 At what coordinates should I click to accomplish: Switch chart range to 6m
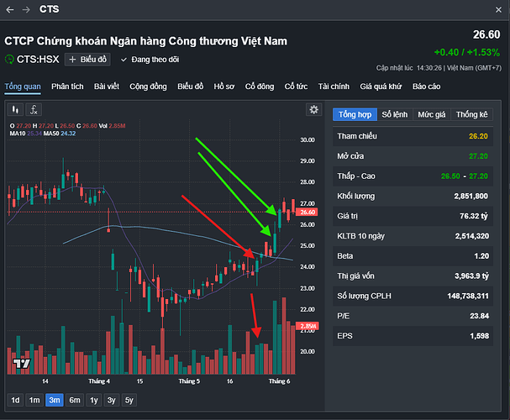point(75,400)
